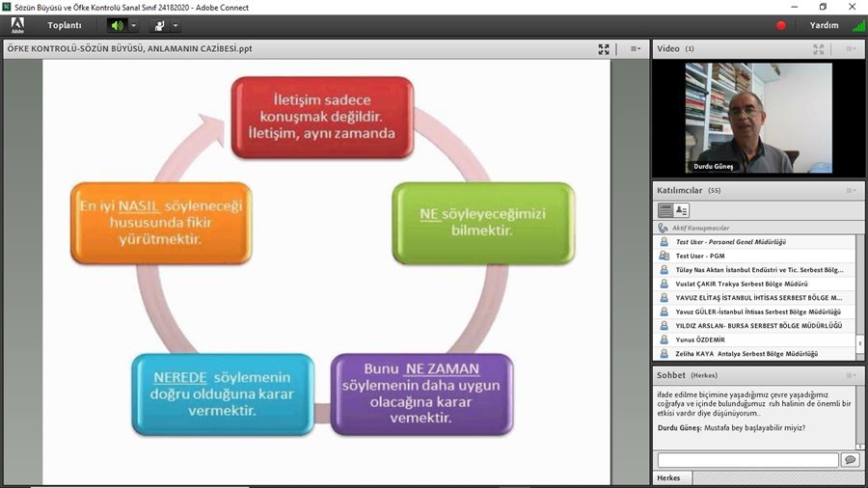Expand the raise hand status dropdown
868x488 pixels.
(x=177, y=25)
